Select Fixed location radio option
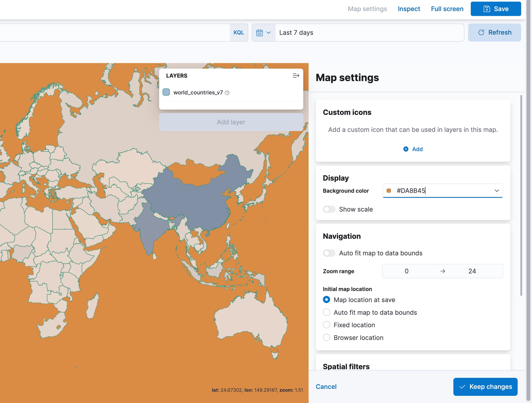The height and width of the screenshot is (403, 532). point(326,325)
